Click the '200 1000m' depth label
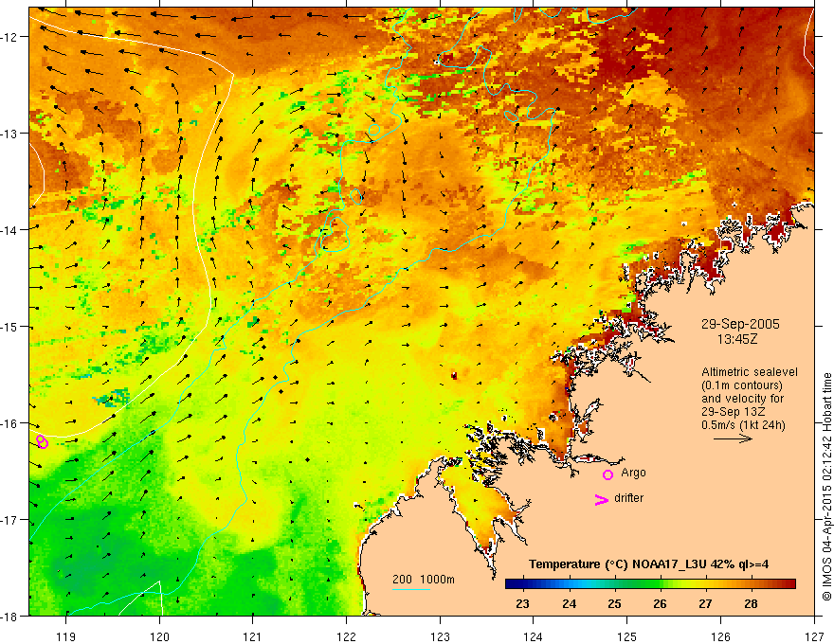 coord(424,580)
